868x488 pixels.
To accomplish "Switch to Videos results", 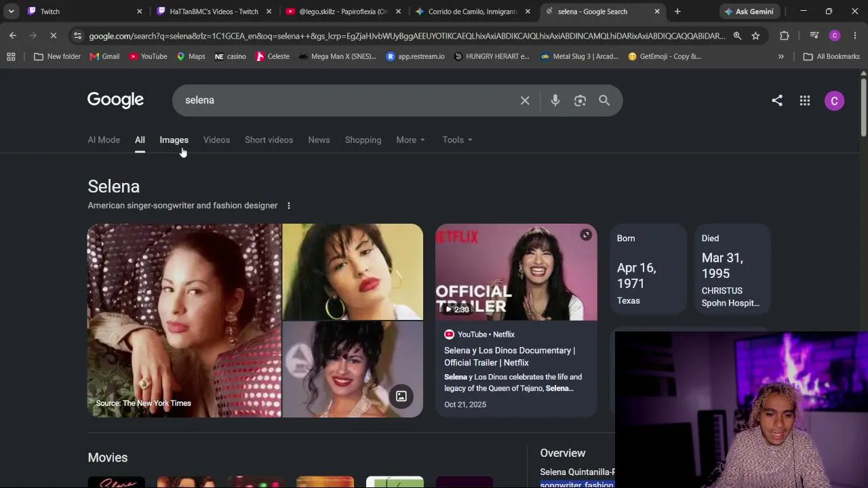I will 216,140.
